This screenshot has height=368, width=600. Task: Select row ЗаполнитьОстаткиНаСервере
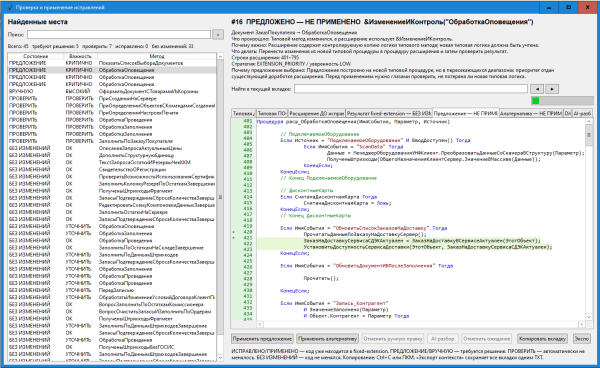(x=112, y=212)
